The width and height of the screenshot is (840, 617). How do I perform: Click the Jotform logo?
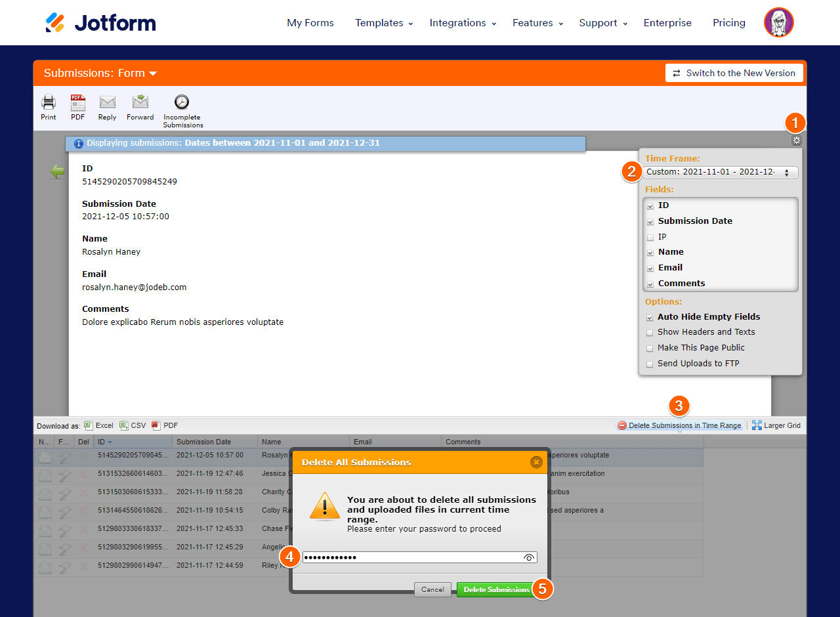click(100, 22)
